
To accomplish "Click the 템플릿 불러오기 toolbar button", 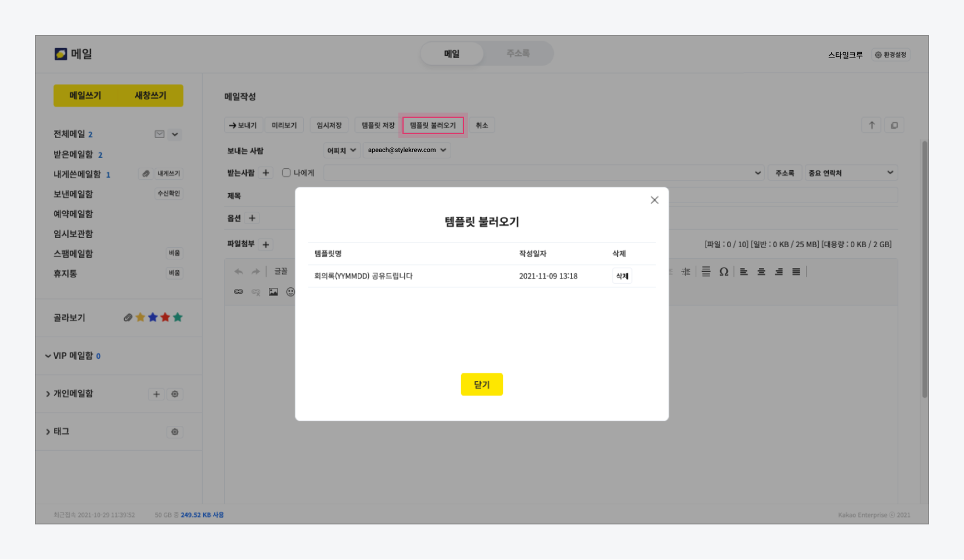I will (433, 125).
